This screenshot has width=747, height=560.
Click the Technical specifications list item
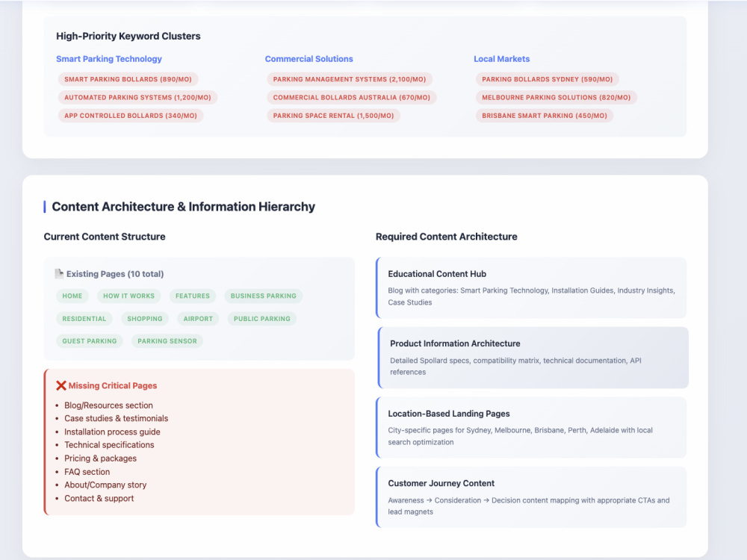click(x=109, y=445)
